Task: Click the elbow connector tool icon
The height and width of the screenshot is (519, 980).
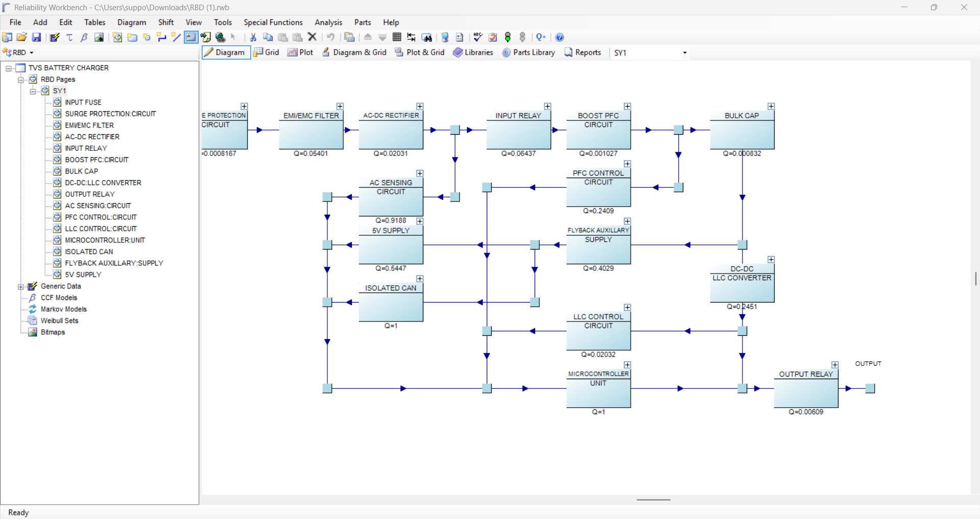Action: [x=161, y=37]
